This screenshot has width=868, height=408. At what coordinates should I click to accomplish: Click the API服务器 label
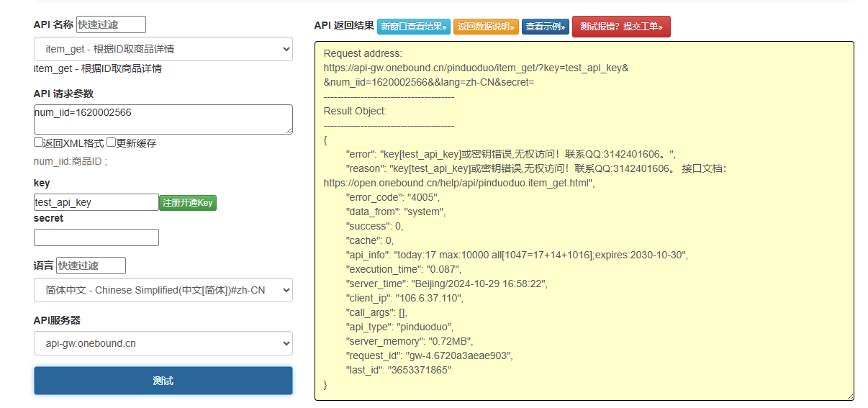(57, 320)
